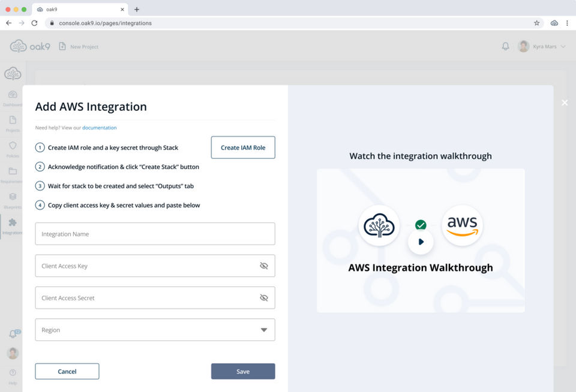Click step 4 text 'Copy client access key & secret'

point(124,205)
